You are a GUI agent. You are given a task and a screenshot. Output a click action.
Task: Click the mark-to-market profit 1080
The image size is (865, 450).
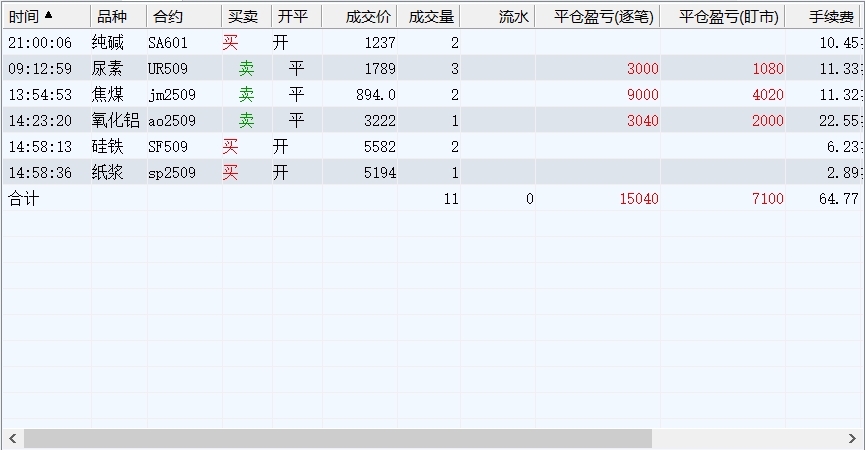coord(768,68)
